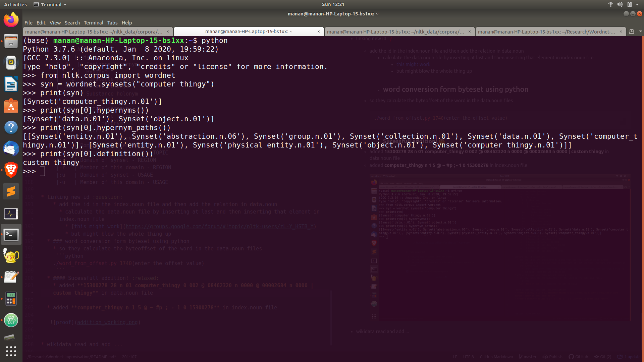Image resolution: width=644 pixels, height=362 pixels.
Task: Open Thunderbird mail icon
Action: pos(11,148)
